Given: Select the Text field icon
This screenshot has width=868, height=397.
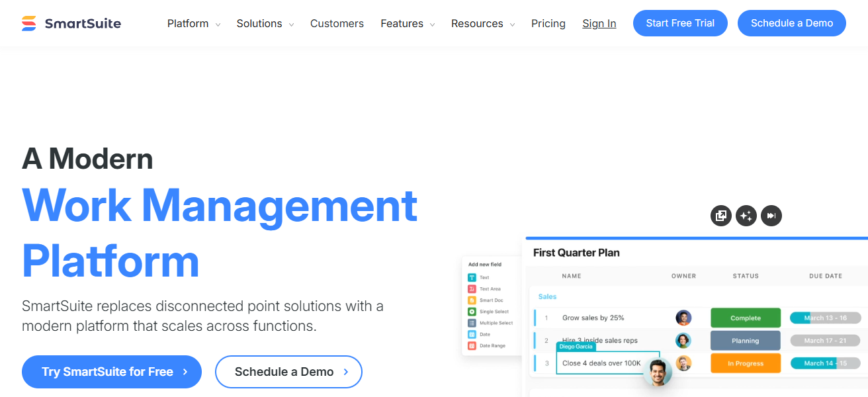Looking at the screenshot, I should coord(471,277).
